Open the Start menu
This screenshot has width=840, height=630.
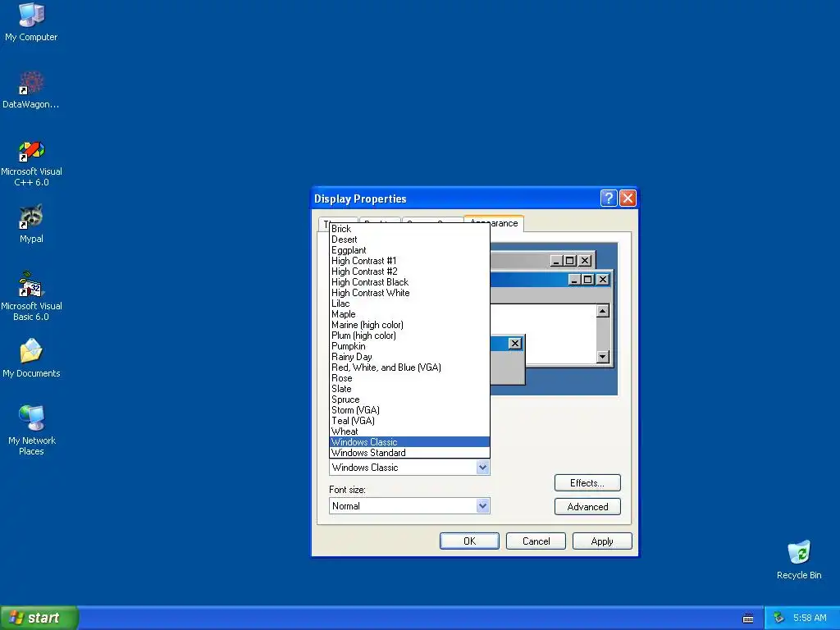39,618
